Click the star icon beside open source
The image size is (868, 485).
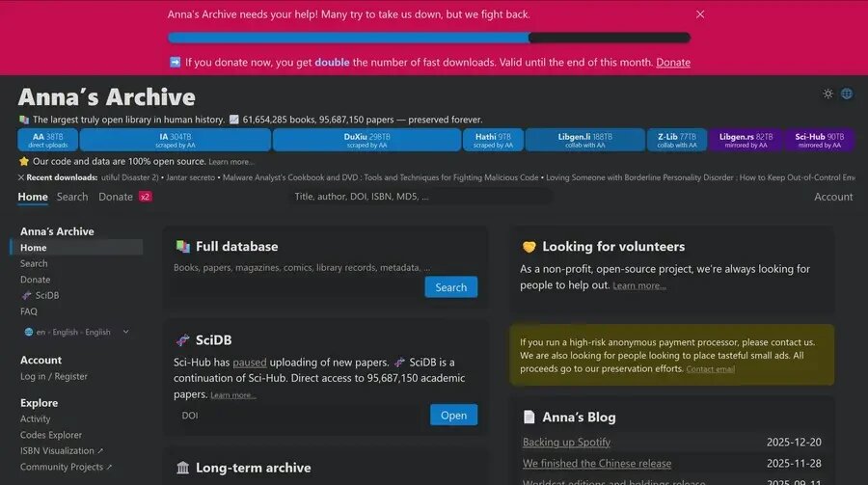pos(24,162)
